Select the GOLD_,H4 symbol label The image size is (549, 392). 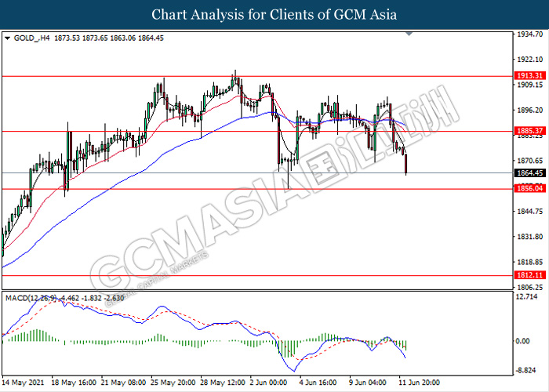[x=32, y=38]
